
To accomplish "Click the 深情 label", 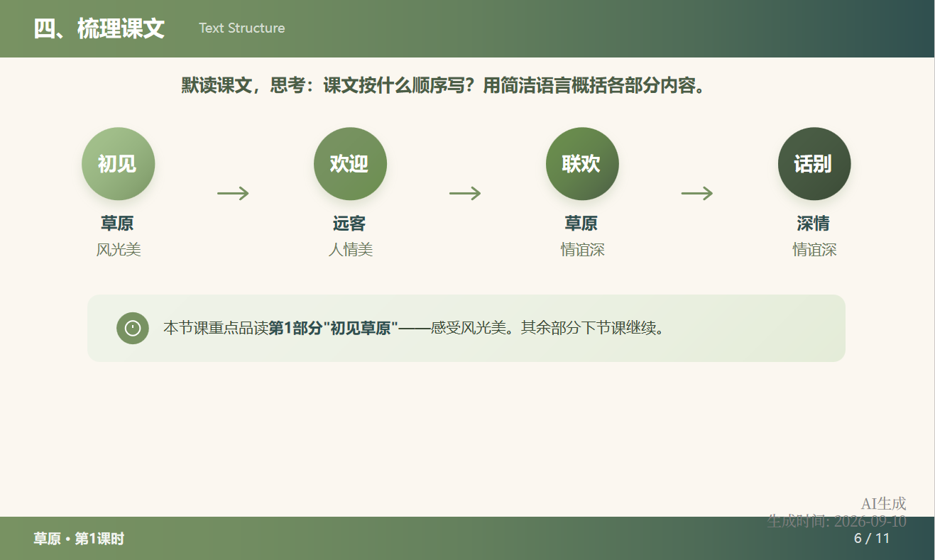I will [814, 224].
